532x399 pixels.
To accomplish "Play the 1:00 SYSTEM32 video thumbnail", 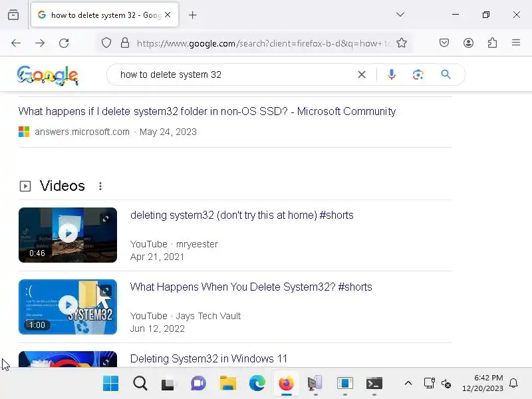I will pyautogui.click(x=68, y=307).
